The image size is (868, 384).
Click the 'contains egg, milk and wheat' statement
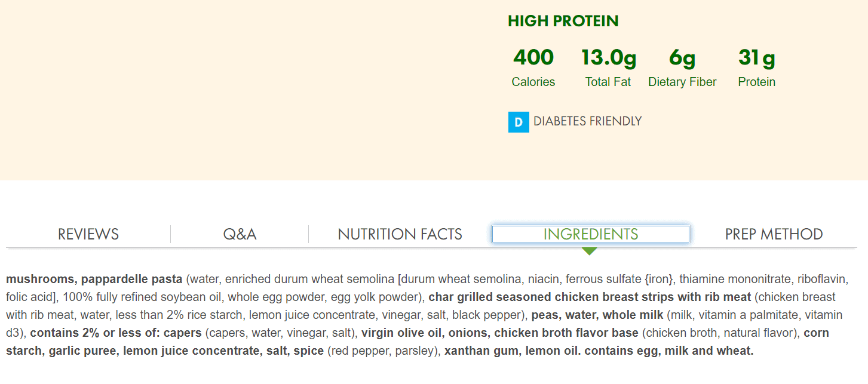(668, 351)
